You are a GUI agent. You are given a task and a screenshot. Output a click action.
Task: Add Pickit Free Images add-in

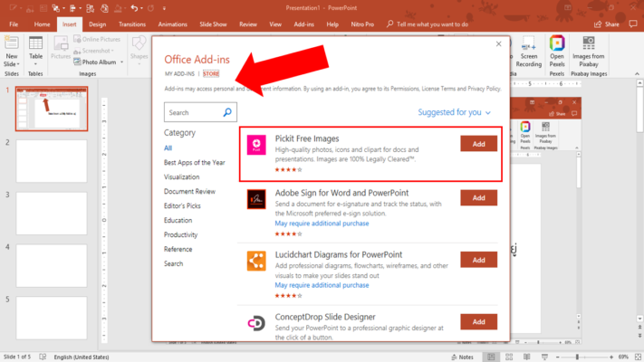(478, 144)
